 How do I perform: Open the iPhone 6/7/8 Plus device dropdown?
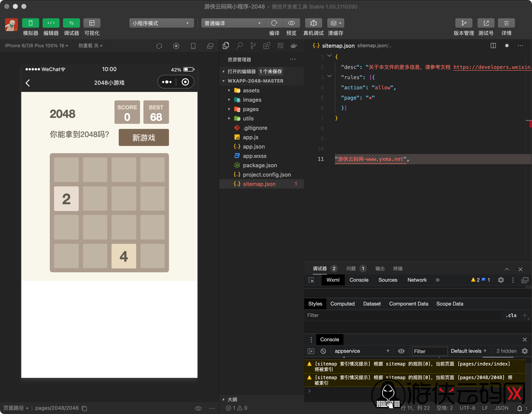coord(37,46)
